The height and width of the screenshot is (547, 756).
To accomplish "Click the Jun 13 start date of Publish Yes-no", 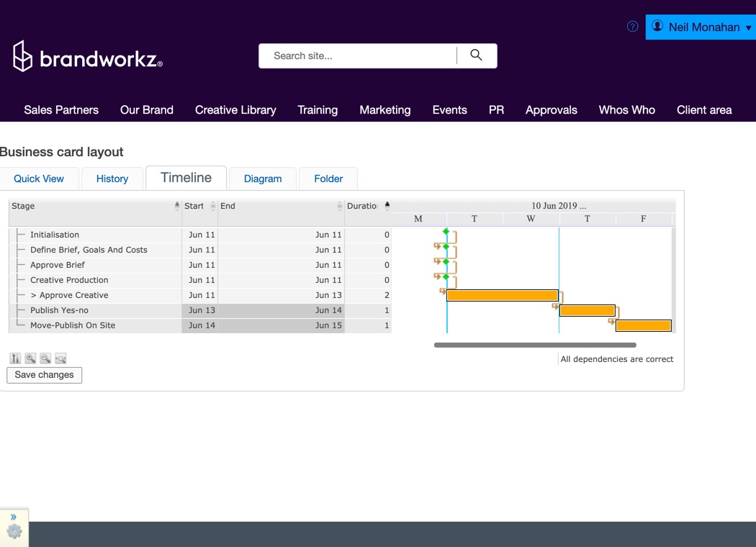I will [x=202, y=310].
